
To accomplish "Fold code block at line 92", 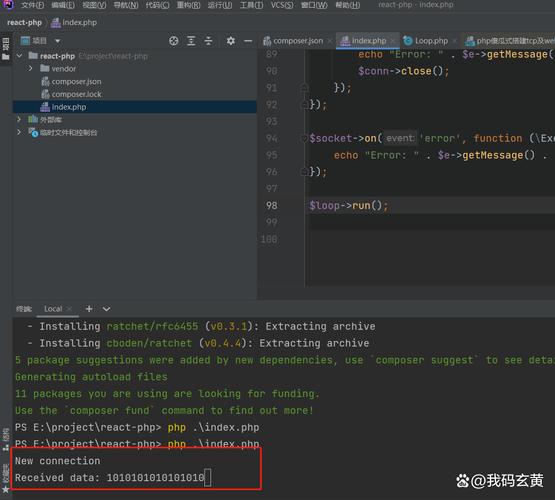I will [304, 104].
